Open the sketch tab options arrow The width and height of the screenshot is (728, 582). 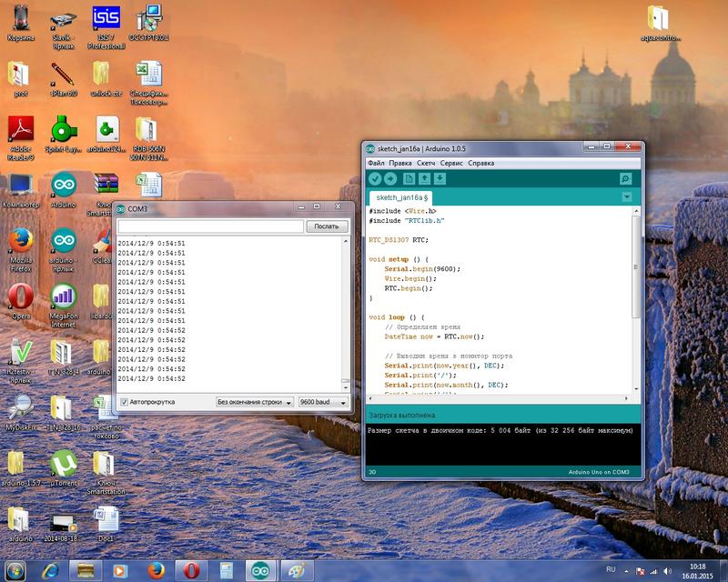coord(626,197)
